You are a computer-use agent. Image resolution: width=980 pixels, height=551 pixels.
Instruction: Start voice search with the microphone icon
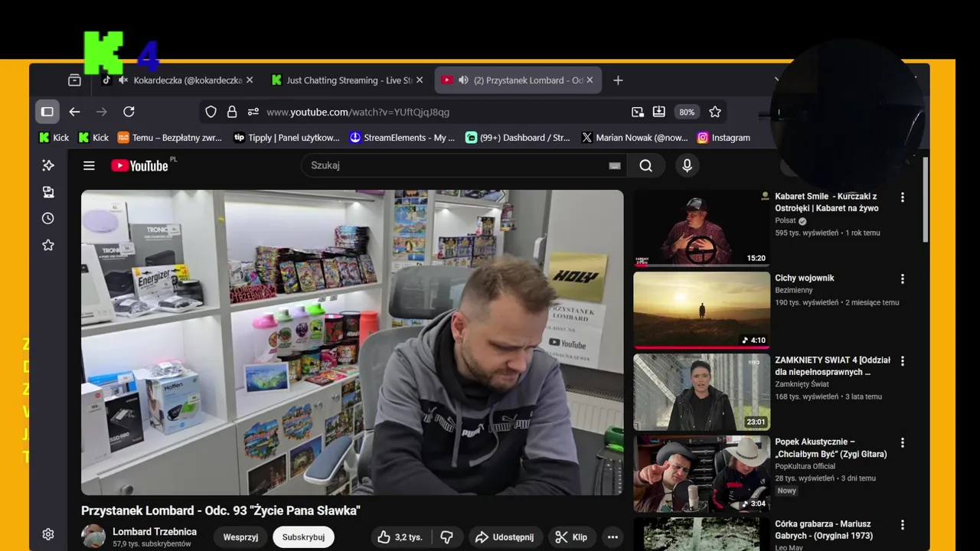687,165
